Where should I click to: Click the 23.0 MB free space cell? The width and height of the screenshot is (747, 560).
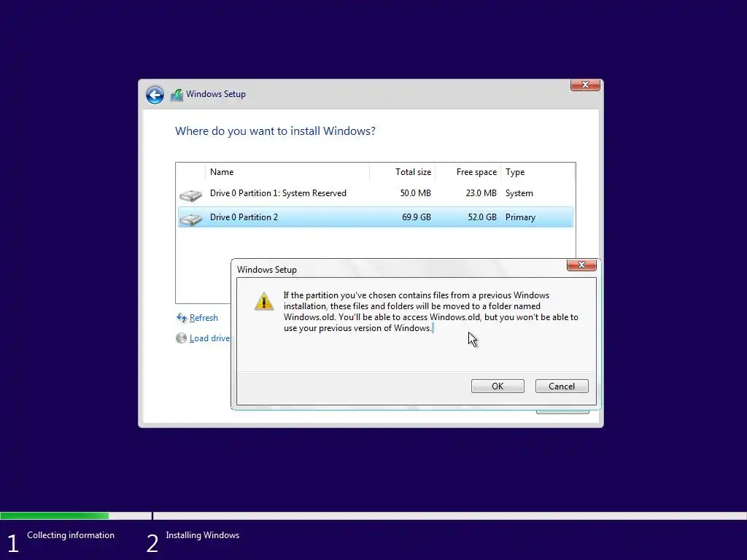click(x=481, y=193)
